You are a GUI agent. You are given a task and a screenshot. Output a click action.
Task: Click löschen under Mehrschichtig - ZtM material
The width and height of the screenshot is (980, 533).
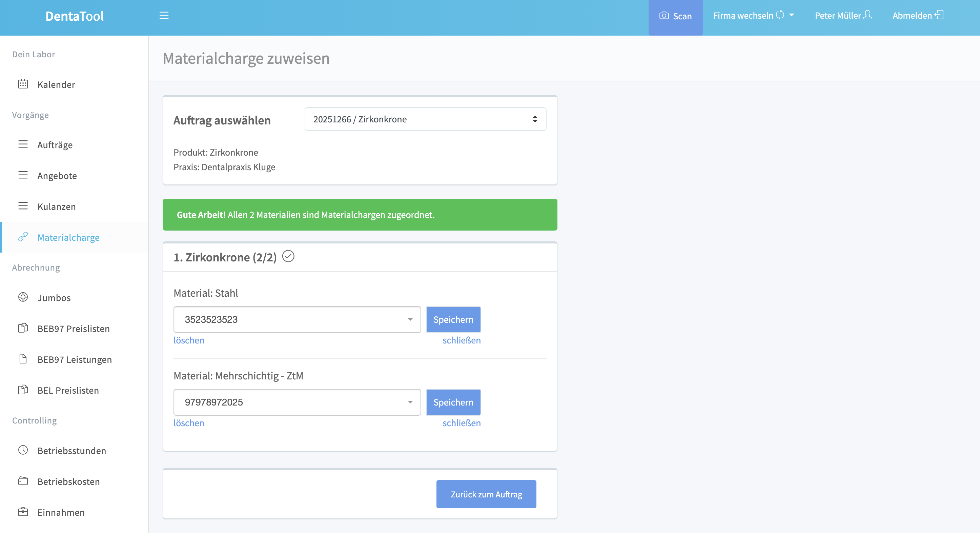click(189, 423)
